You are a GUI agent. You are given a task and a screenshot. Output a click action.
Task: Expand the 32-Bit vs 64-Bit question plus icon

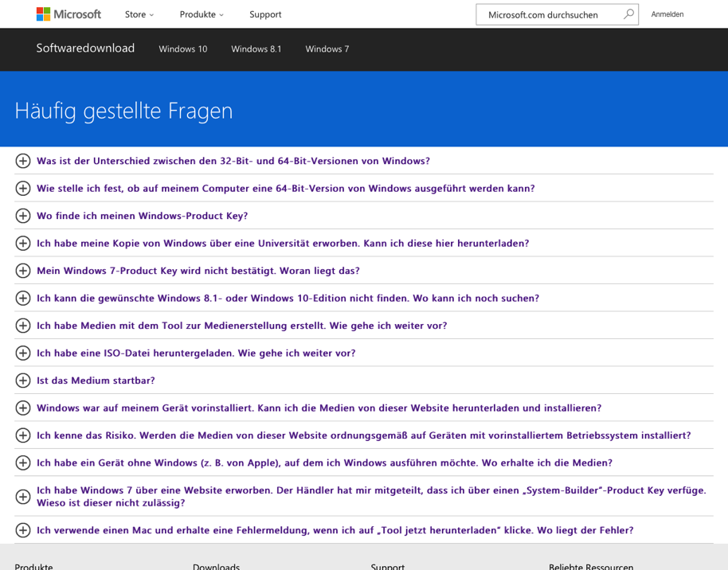(23, 161)
